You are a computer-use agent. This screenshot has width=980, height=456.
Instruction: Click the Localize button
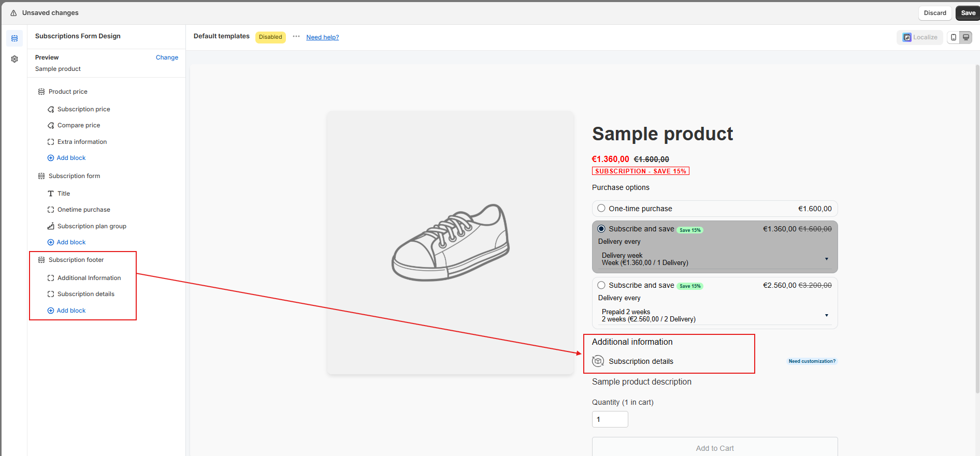920,37
